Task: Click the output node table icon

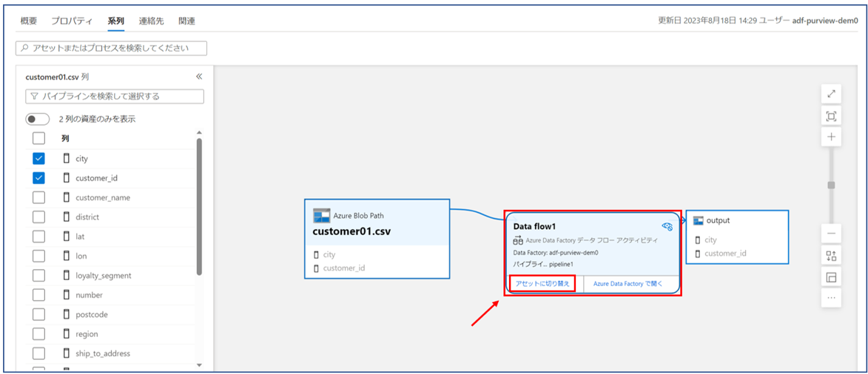Action: click(698, 221)
